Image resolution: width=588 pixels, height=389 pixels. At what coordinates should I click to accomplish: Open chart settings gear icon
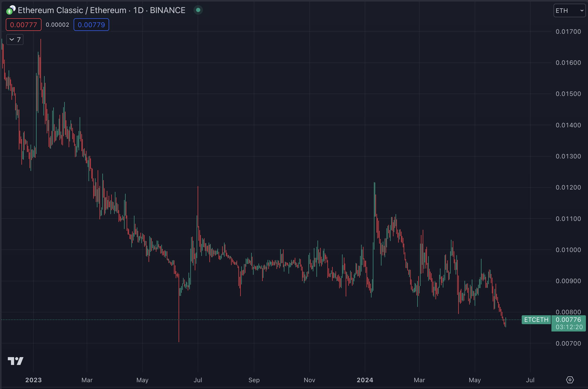[x=570, y=380]
